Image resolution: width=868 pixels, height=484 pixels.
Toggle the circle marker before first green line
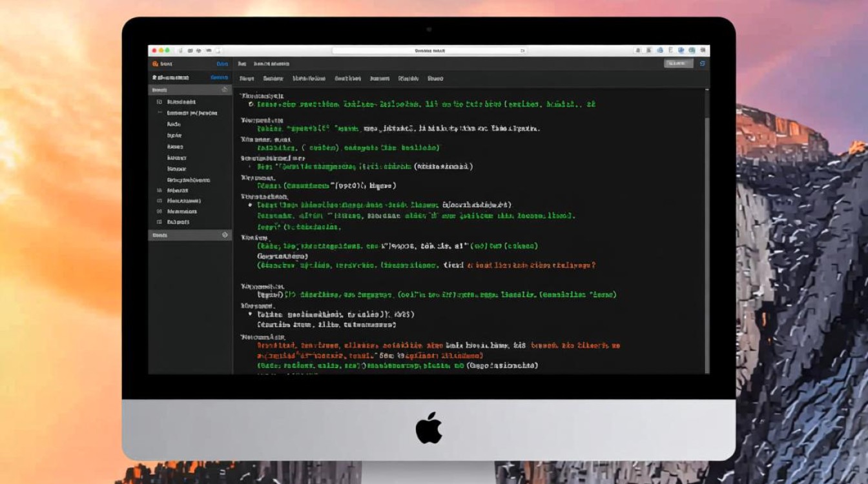[x=251, y=103]
